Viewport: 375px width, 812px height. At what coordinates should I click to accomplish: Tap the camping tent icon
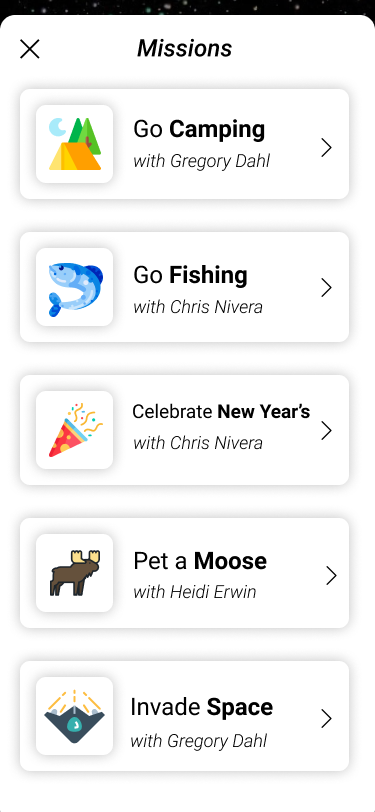pos(75,144)
